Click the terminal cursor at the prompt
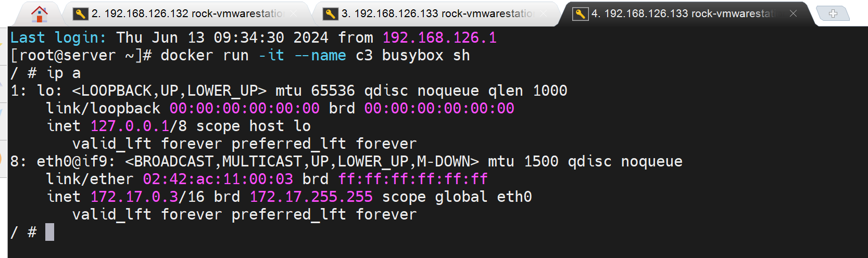 tap(49, 232)
